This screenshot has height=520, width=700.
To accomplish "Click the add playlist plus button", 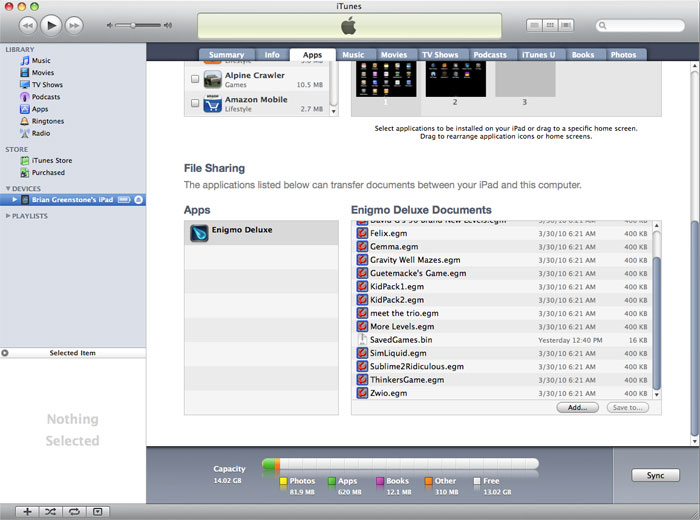I will coord(27,511).
